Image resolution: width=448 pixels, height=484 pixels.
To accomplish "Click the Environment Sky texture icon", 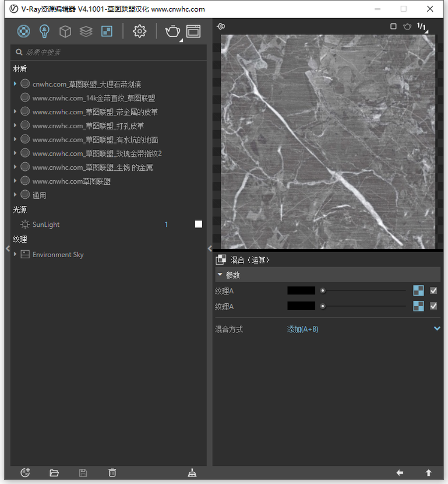I will pos(25,254).
